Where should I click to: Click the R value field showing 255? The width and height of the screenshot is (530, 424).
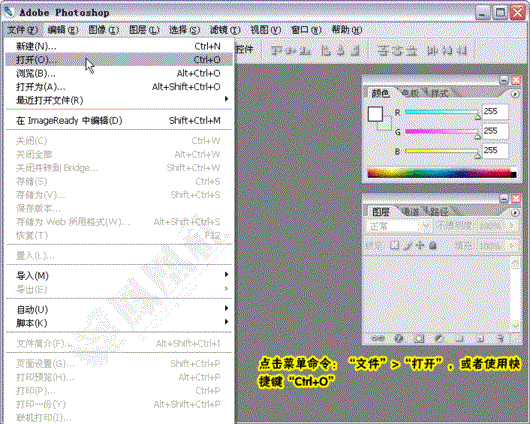495,112
